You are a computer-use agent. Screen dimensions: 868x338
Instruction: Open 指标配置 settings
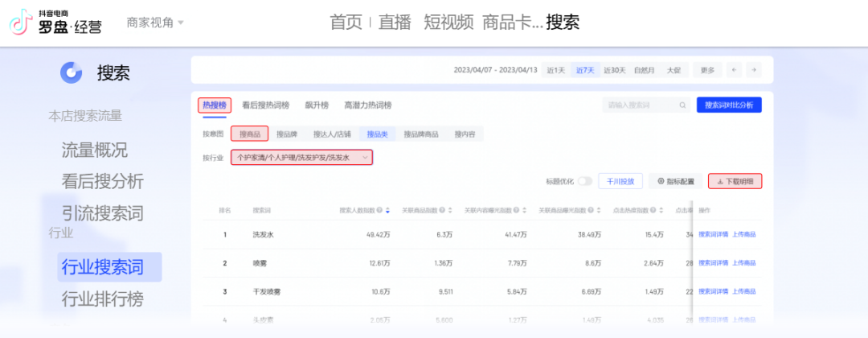click(675, 181)
